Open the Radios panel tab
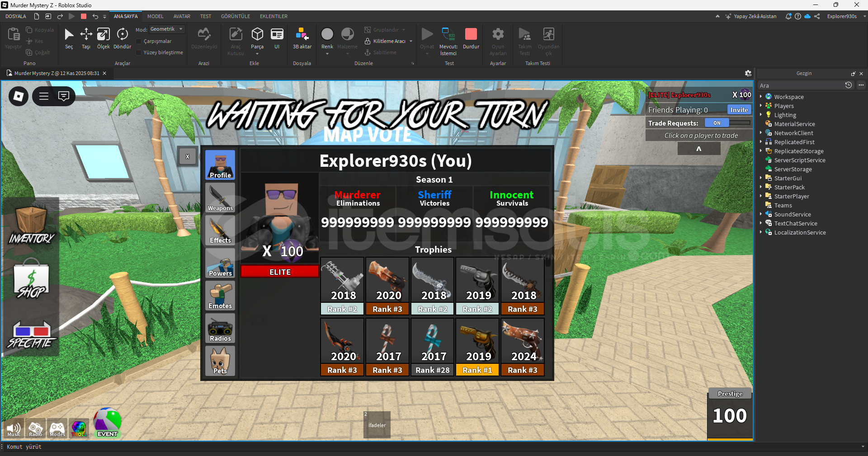The width and height of the screenshot is (868, 456). point(220,328)
